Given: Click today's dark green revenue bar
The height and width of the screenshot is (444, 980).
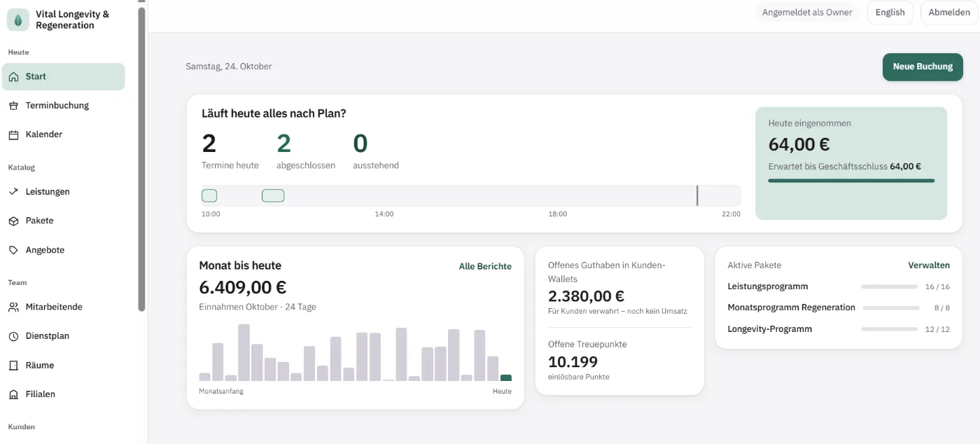Looking at the screenshot, I should pyautogui.click(x=506, y=378).
